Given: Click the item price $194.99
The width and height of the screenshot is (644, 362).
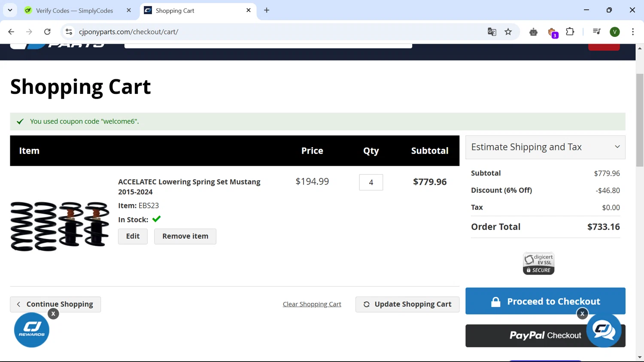Looking at the screenshot, I should pos(312,181).
